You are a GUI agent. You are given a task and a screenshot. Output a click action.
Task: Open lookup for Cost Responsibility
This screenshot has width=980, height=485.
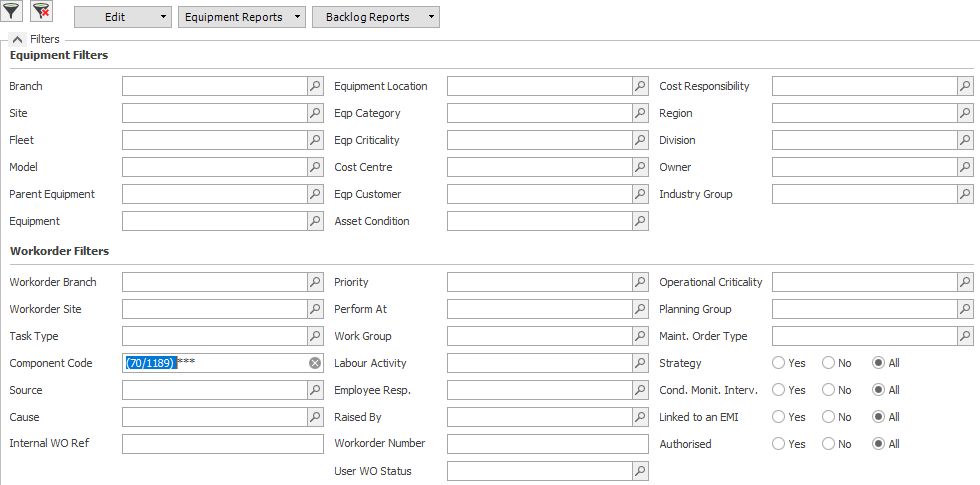click(x=965, y=86)
